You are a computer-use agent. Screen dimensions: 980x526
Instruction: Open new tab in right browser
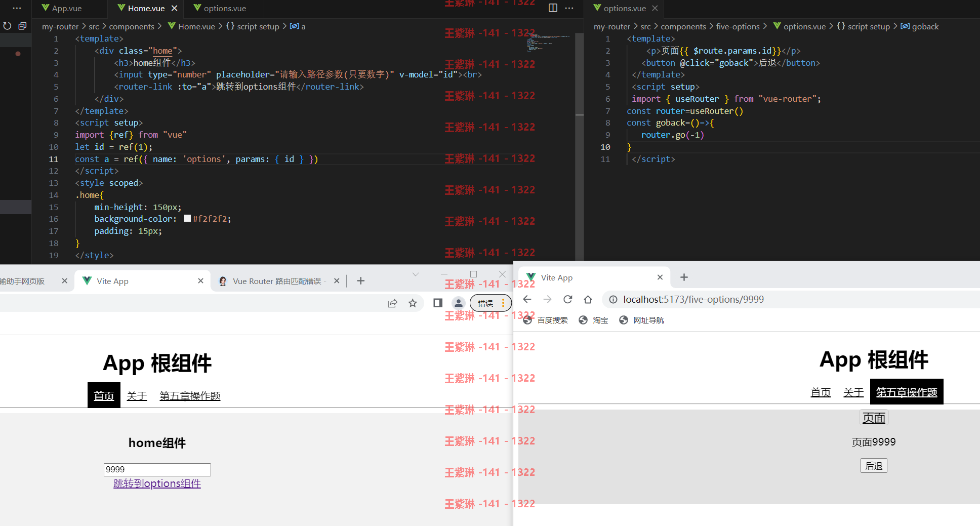tap(684, 277)
